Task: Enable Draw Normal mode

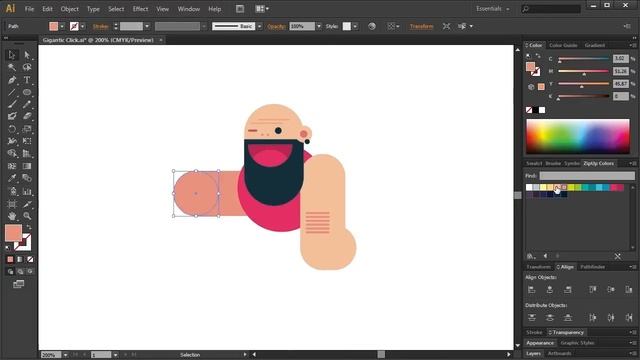Action: tap(10, 271)
